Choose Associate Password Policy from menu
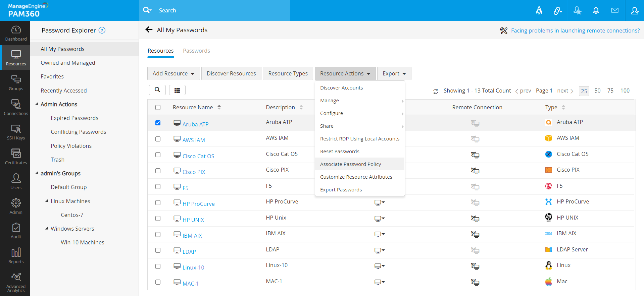 (x=350, y=164)
